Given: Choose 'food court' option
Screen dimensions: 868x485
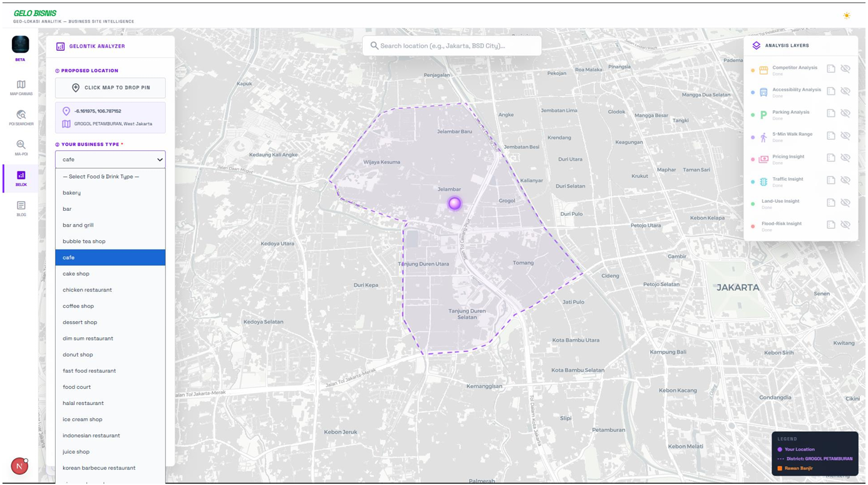Looking at the screenshot, I should coord(110,387).
